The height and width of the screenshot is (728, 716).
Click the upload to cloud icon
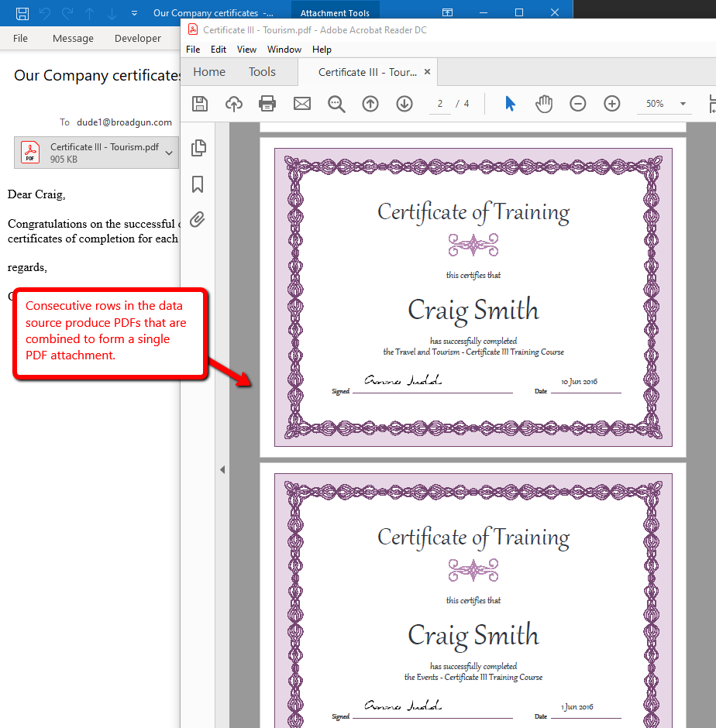tap(234, 104)
